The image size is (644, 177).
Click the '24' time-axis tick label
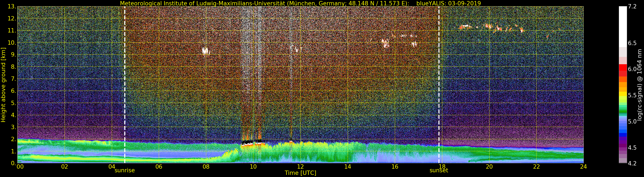(583, 166)
